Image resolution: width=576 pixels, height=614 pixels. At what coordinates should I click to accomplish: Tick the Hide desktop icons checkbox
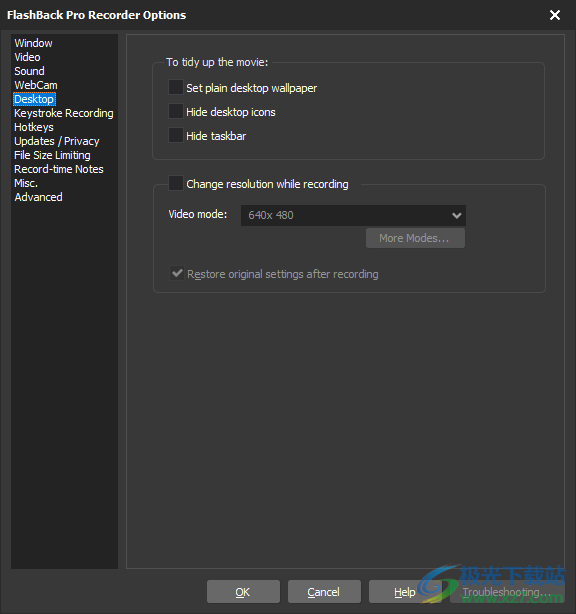click(176, 111)
